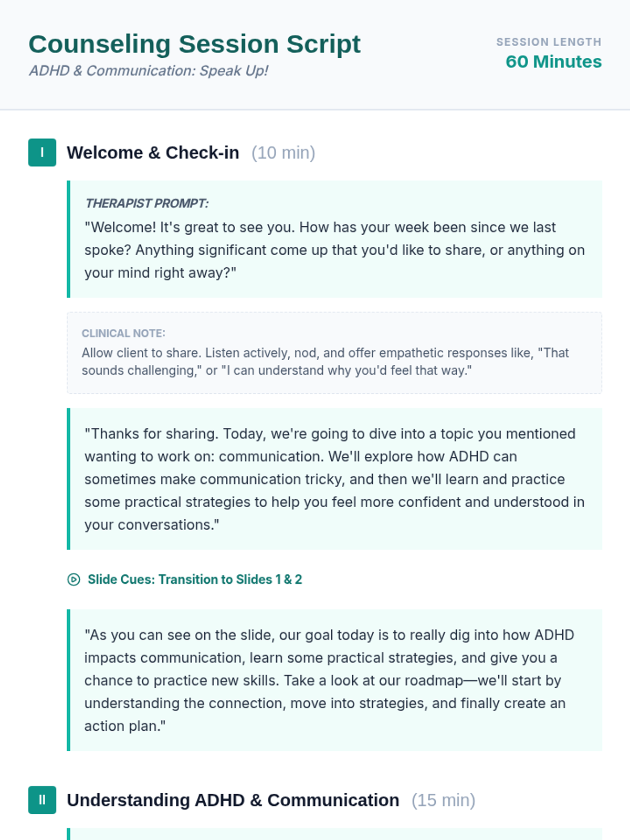Image resolution: width=630 pixels, height=840 pixels.
Task: Click the welcome therapist prompt quote block
Action: (x=334, y=239)
